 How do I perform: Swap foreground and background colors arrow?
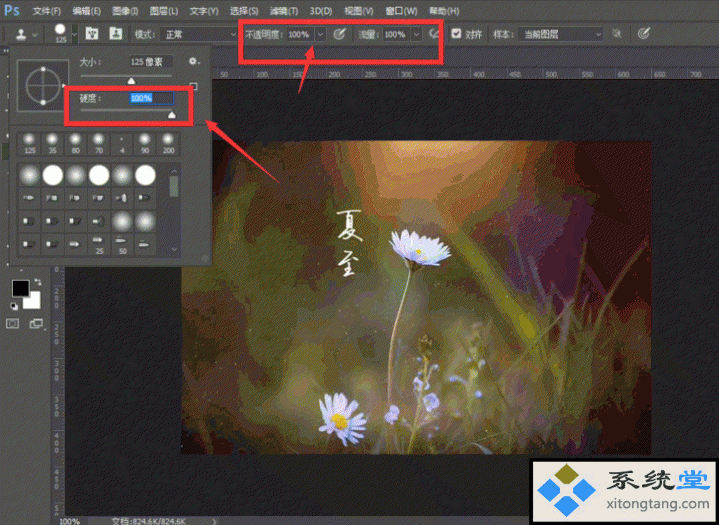[38, 282]
